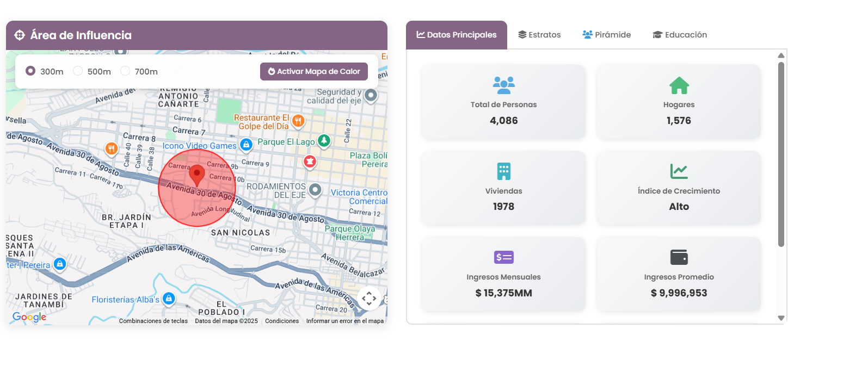Viewport: 868px width, 366px height.
Task: Open the Pirámide tab
Action: click(607, 35)
